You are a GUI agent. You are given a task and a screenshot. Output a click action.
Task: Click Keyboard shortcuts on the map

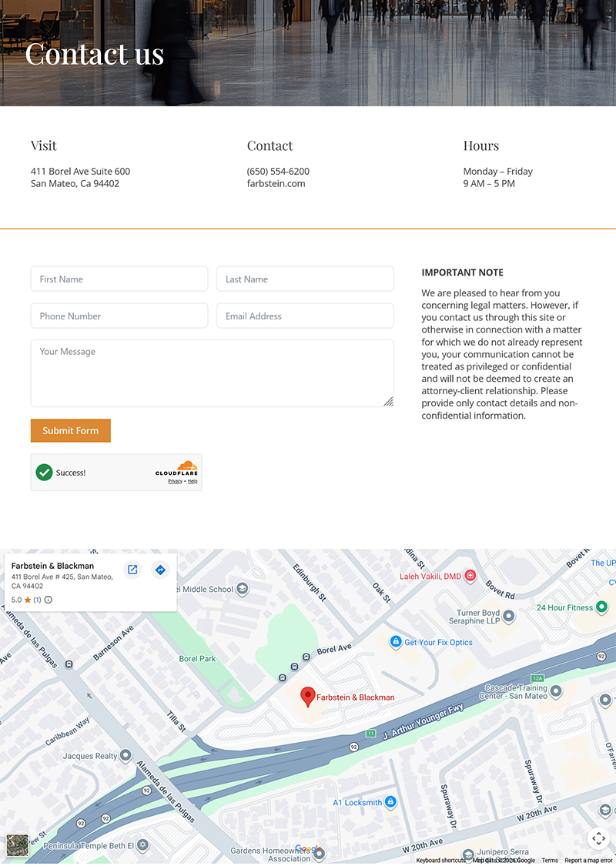tap(440, 861)
